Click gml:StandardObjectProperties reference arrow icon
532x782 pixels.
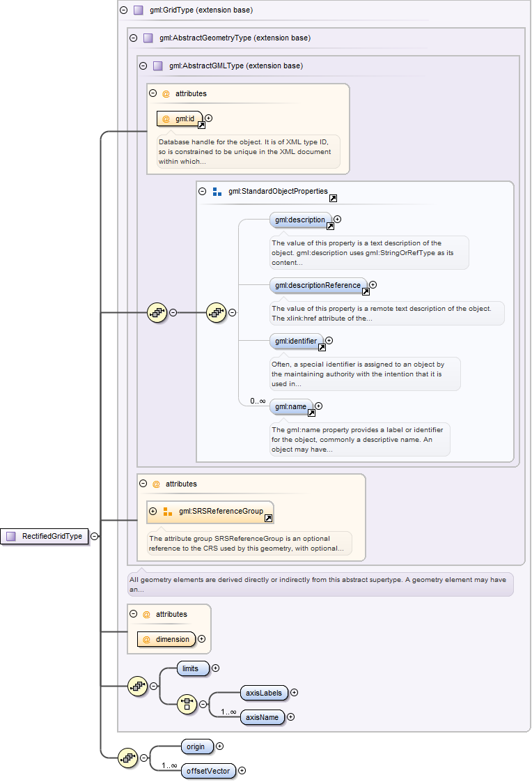pos(333,199)
